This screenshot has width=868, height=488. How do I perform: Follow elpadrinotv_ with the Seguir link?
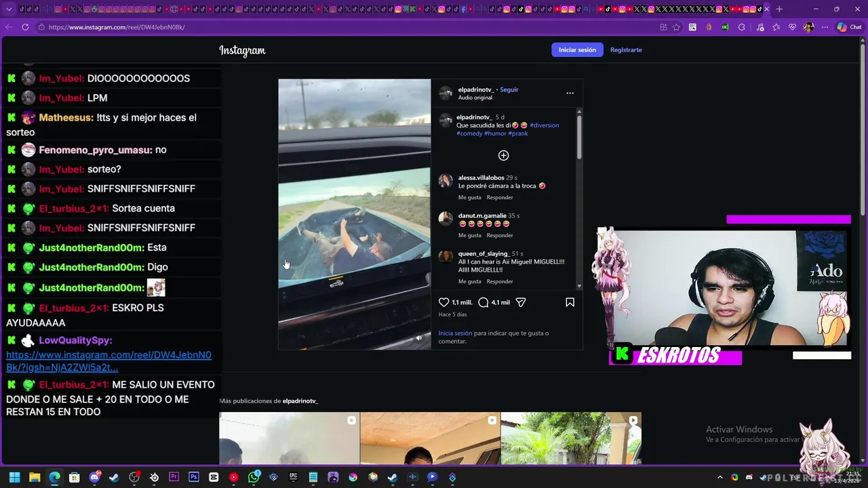tap(509, 89)
